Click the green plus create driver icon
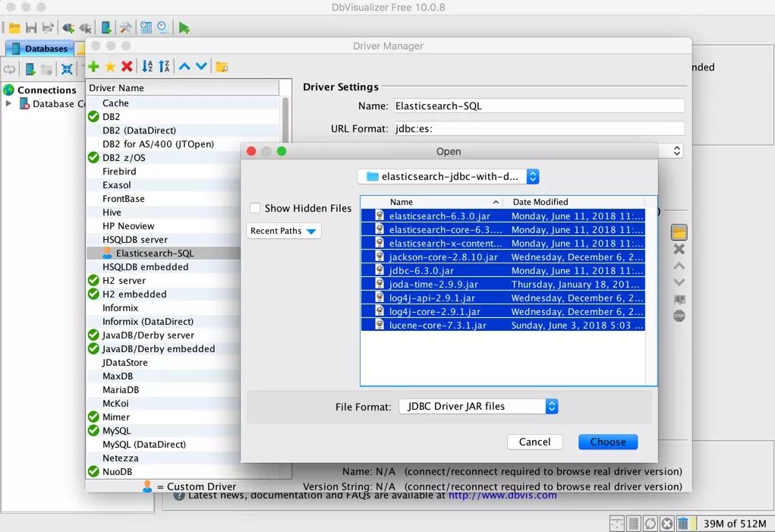The height and width of the screenshot is (532, 775). click(x=93, y=67)
